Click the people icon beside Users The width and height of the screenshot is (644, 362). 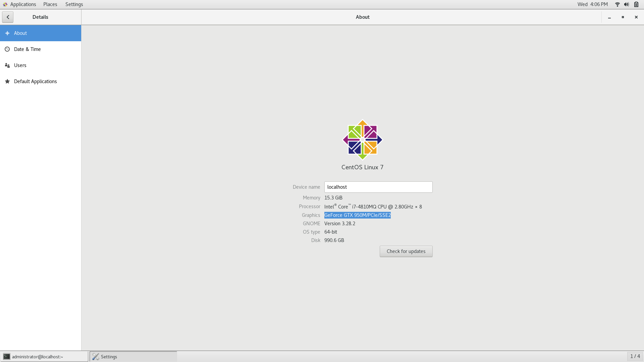point(7,65)
